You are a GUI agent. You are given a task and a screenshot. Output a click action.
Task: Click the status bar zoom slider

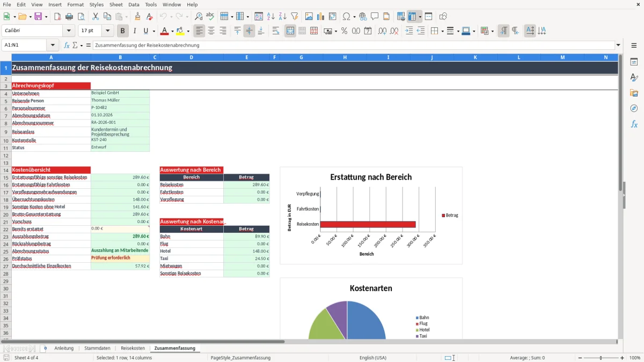[601, 358]
